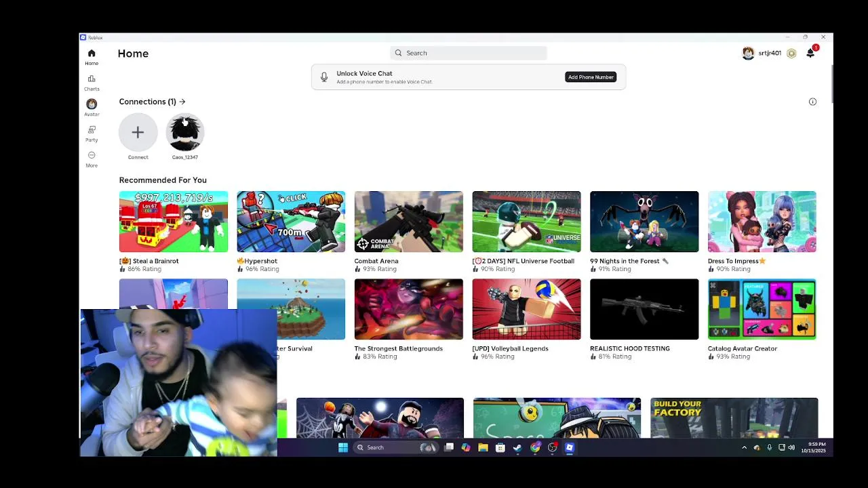
Task: Click the Combat Arena title text
Action: [376, 261]
